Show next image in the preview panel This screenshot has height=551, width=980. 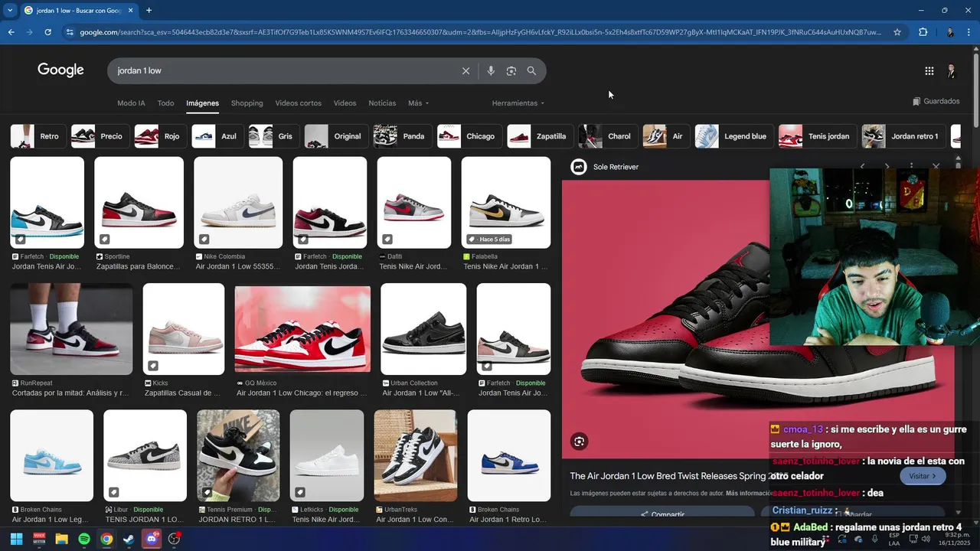[887, 166]
